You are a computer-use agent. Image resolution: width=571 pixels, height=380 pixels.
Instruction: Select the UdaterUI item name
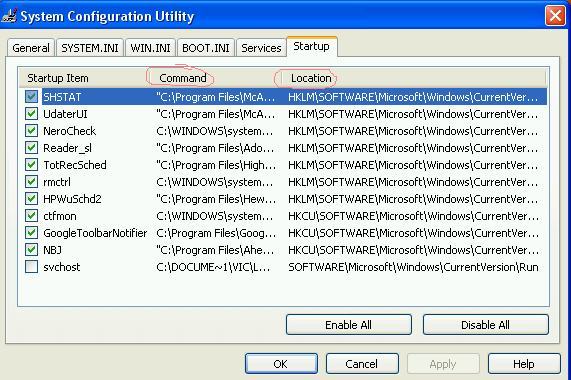65,114
